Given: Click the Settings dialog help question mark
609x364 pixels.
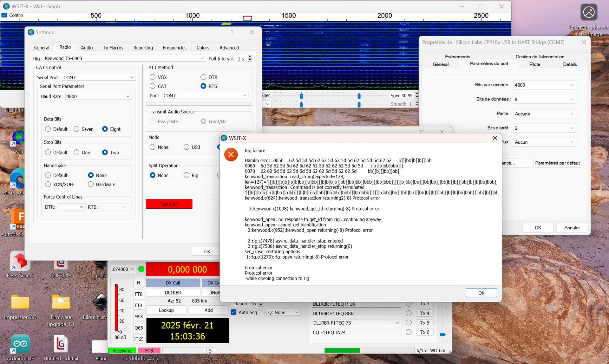Looking at the screenshot, I should pyautogui.click(x=232, y=32).
